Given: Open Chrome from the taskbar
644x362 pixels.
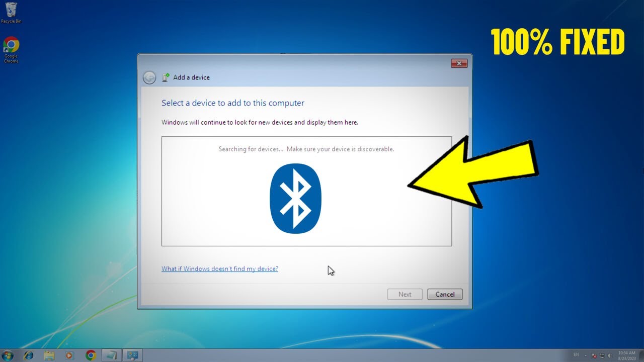Looking at the screenshot, I should (x=91, y=355).
